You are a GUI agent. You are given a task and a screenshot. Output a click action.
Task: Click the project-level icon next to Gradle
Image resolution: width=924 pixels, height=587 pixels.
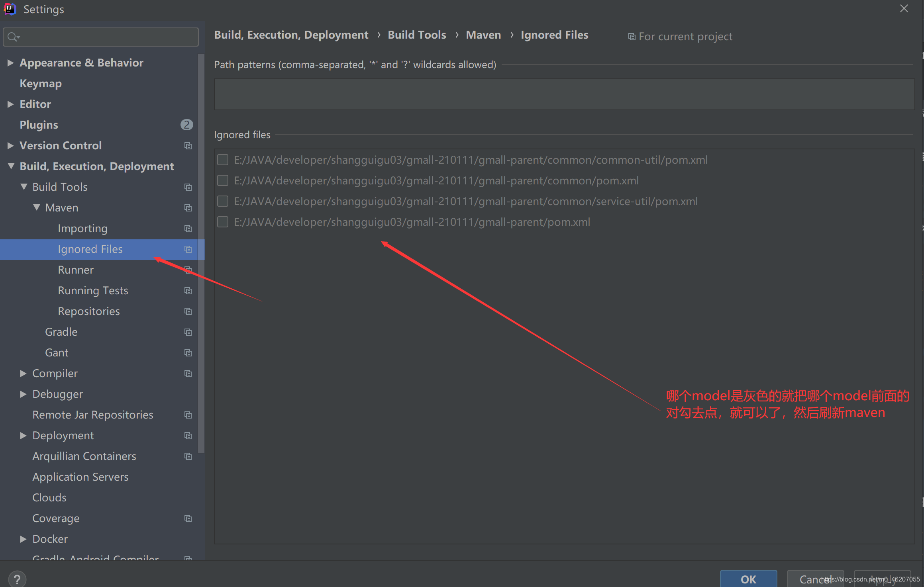click(x=188, y=332)
